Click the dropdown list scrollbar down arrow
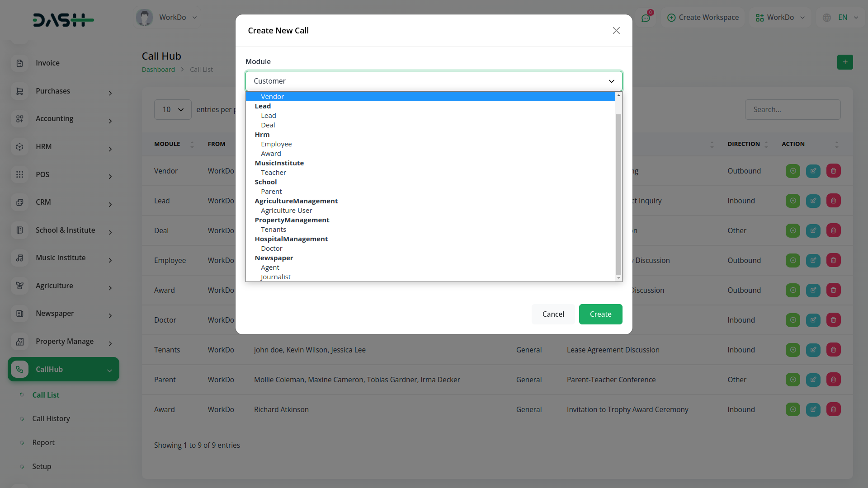 (x=618, y=278)
